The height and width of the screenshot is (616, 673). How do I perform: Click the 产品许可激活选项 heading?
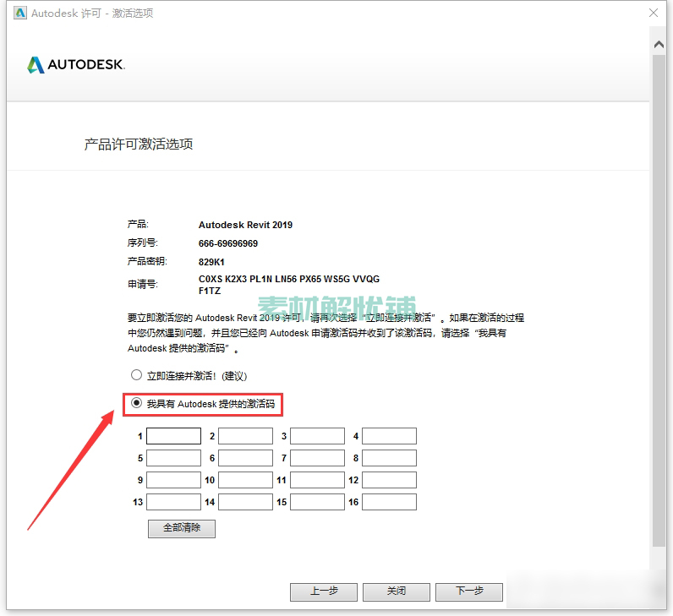pyautogui.click(x=138, y=144)
